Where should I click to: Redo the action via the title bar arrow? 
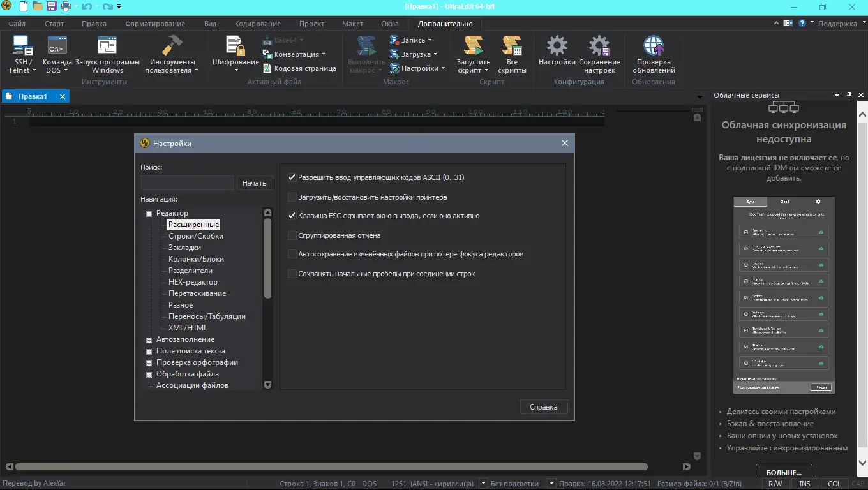click(x=107, y=7)
